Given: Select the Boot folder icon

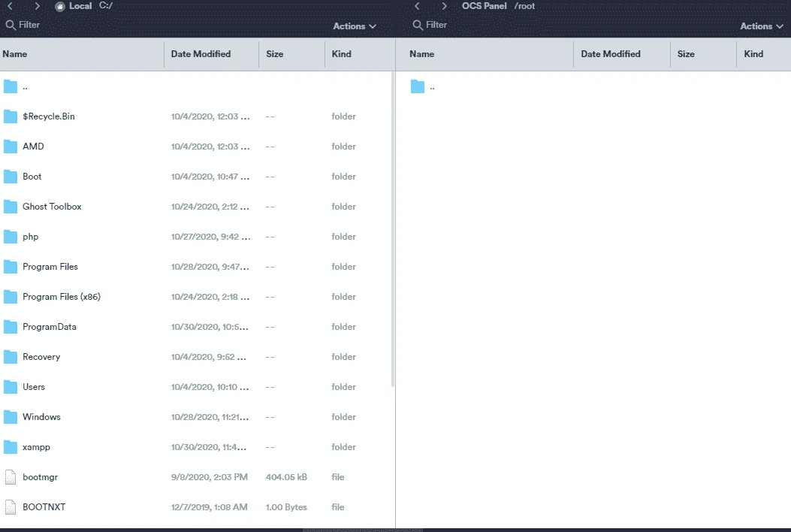Looking at the screenshot, I should (11, 177).
